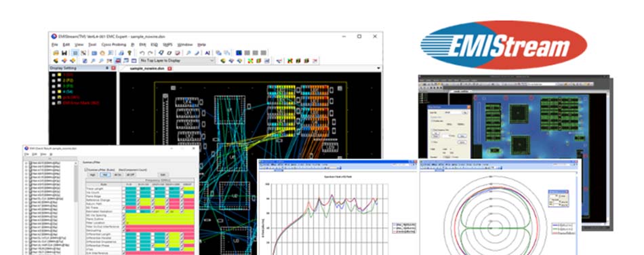Viewport: 644px width, 255px height.
Task: Toggle the layer 2 checkbox in Display Setting
Action: pyautogui.click(x=54, y=81)
